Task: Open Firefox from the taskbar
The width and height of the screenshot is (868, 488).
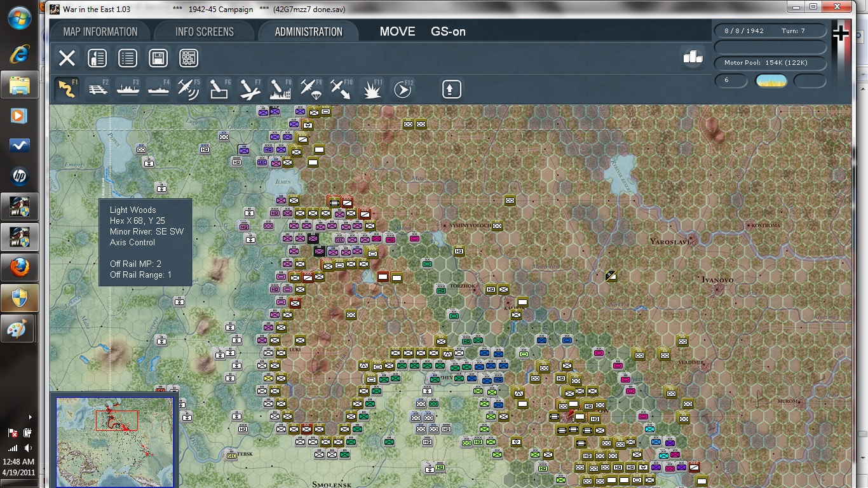Action: 19,268
